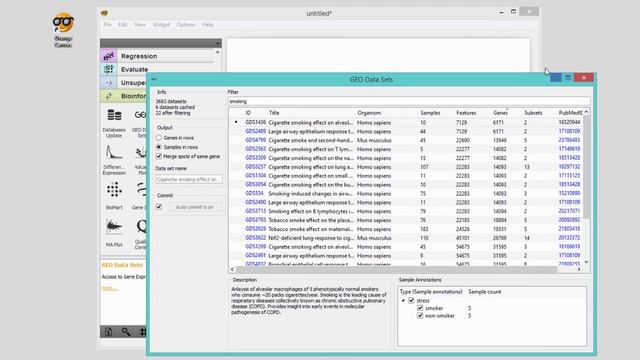Toggle Merge spots of same gene

pyautogui.click(x=159, y=156)
